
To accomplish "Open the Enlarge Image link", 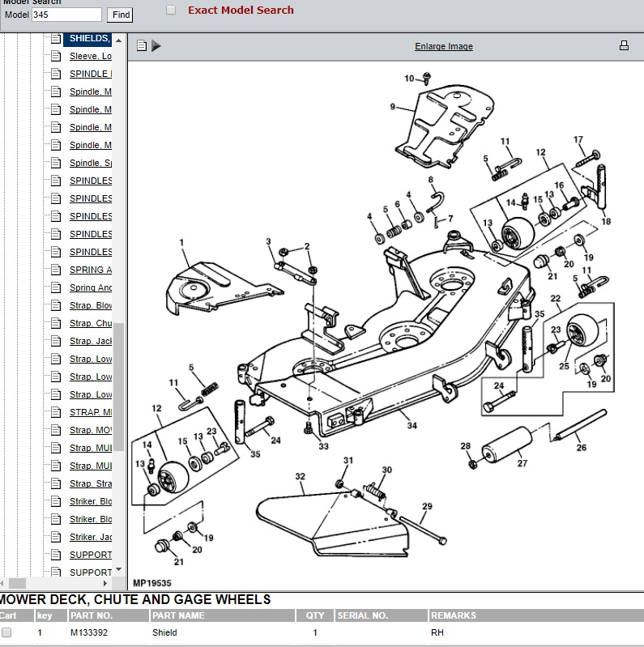I will click(443, 46).
